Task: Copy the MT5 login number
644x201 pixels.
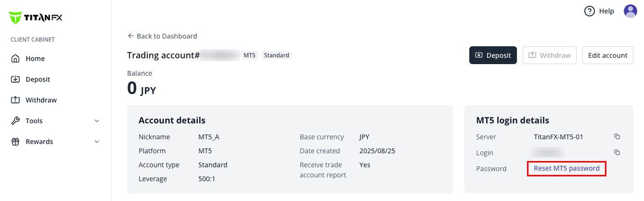Action: click(617, 153)
